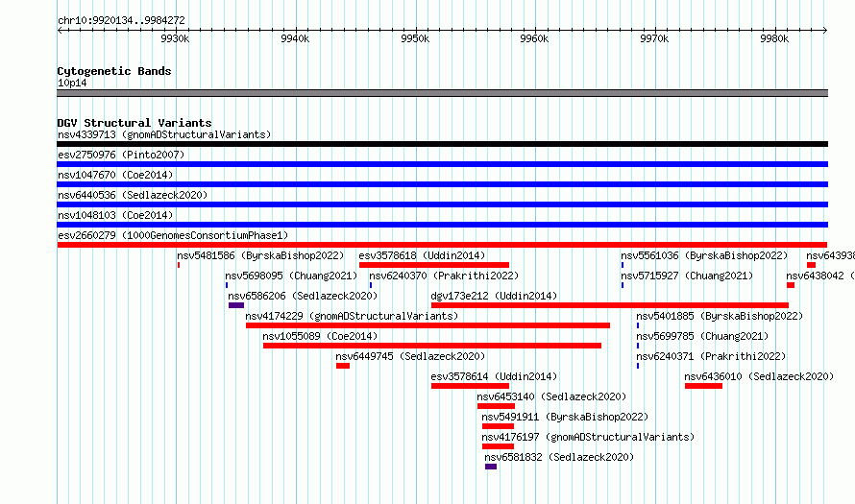Click nsv5715927 (Chuang2021) label
The image size is (855, 504).
[687, 276]
